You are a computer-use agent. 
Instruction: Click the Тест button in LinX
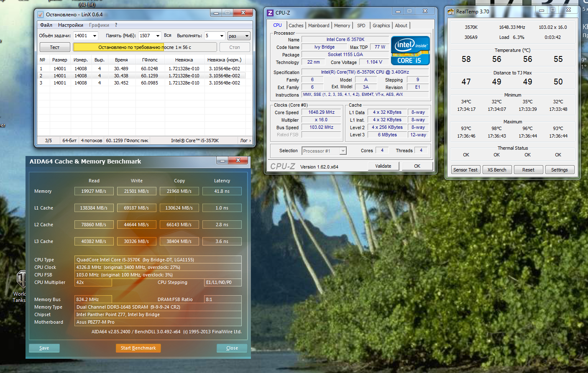(55, 47)
